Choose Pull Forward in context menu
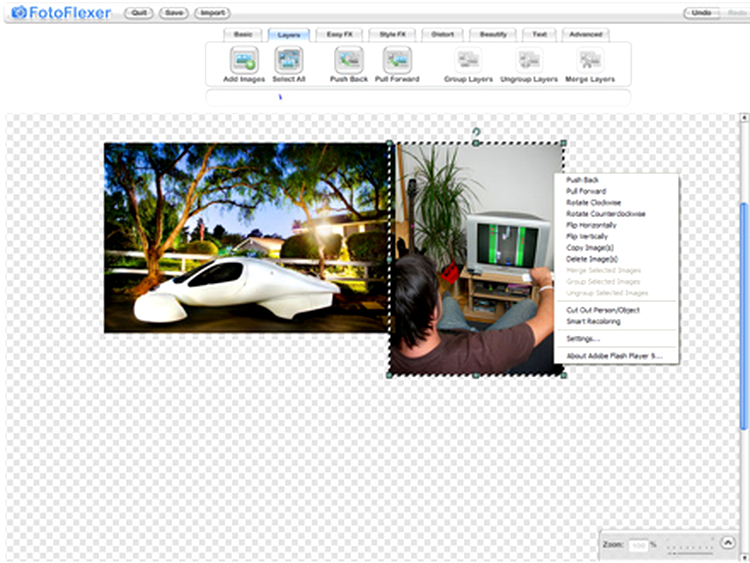Viewport: 750px width, 563px height. 586,191
